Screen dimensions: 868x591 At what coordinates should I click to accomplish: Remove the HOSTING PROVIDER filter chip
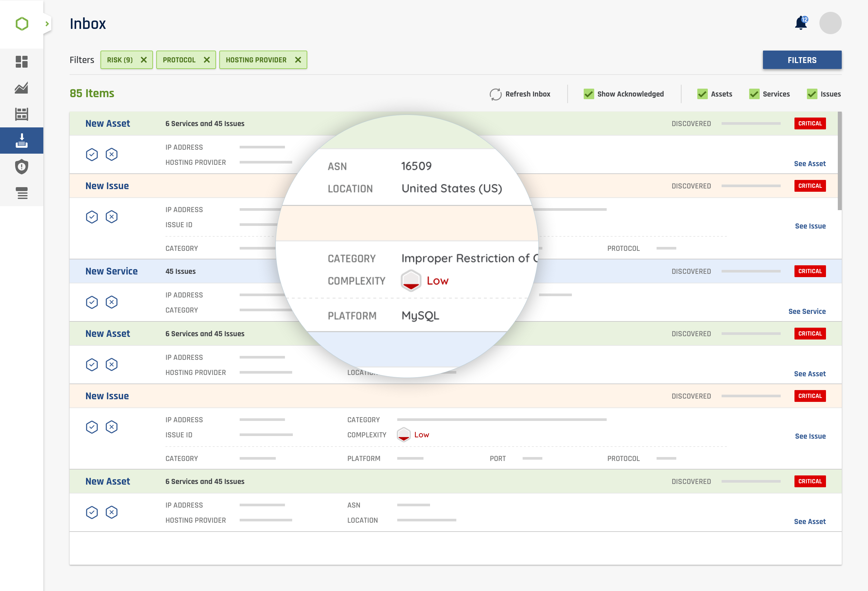[298, 60]
